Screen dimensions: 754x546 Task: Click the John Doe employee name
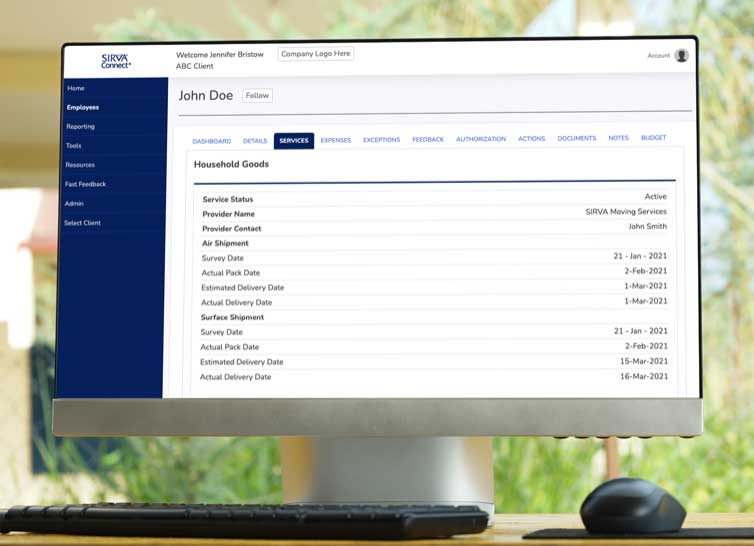pyautogui.click(x=206, y=96)
